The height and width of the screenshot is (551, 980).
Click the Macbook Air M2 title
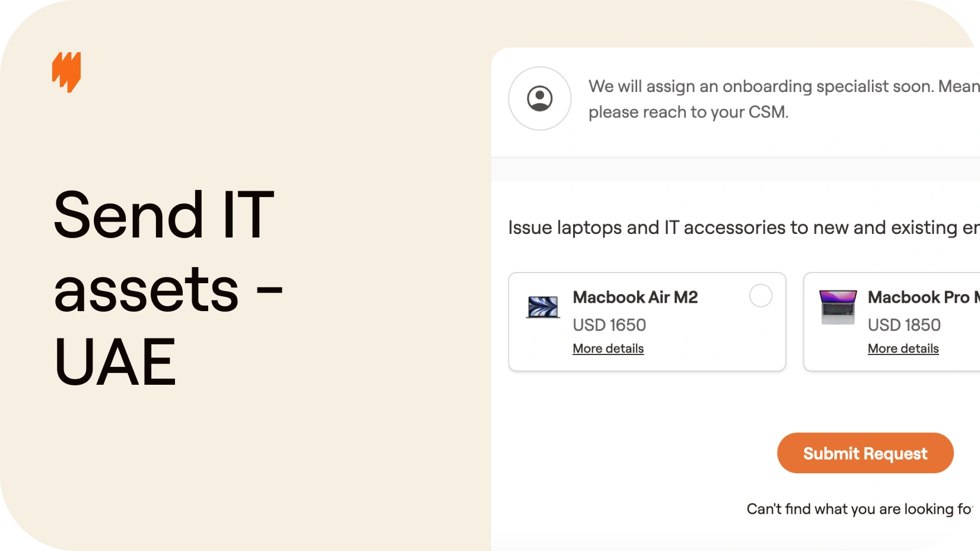635,297
